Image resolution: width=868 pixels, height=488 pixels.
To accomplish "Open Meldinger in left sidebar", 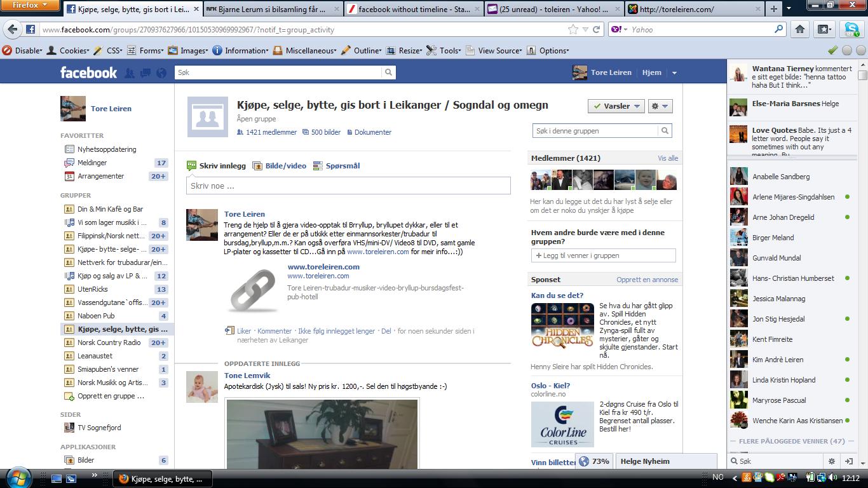I will click(92, 163).
